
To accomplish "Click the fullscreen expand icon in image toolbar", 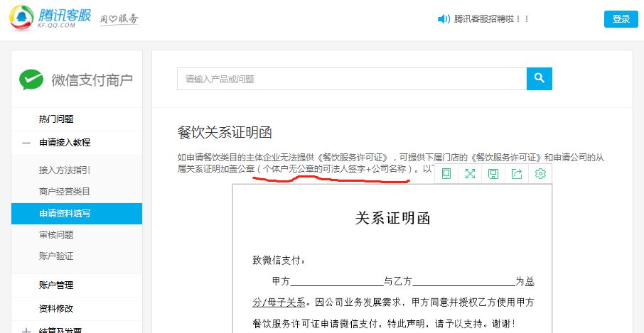I will (470, 174).
